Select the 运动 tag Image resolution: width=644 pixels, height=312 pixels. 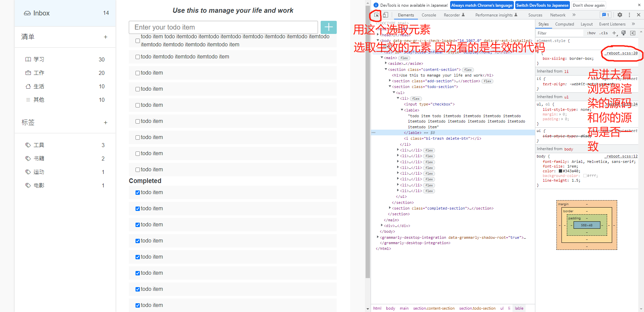[x=65, y=172]
